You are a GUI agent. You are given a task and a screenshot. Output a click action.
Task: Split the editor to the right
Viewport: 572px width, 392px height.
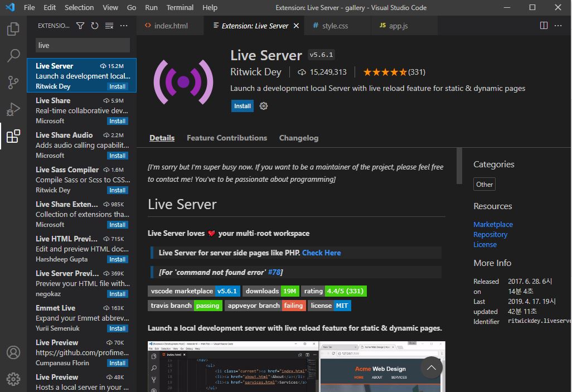(544, 26)
